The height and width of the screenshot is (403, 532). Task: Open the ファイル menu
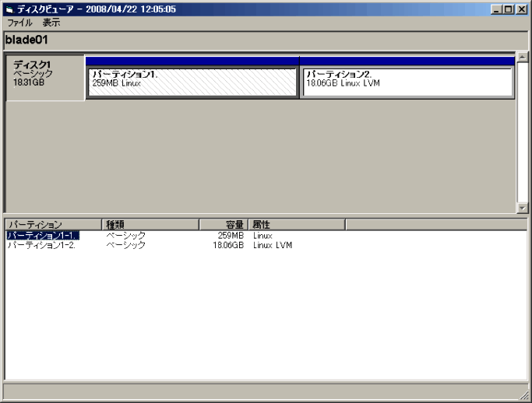(19, 23)
